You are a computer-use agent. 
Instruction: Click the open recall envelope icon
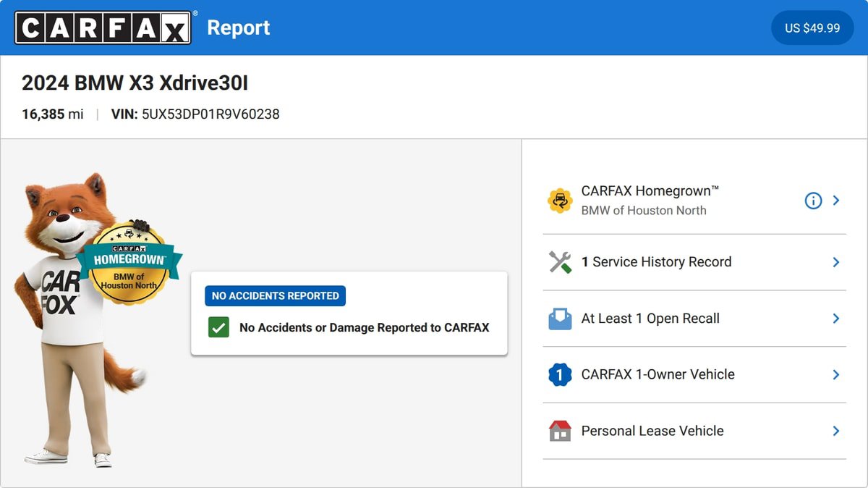[560, 319]
